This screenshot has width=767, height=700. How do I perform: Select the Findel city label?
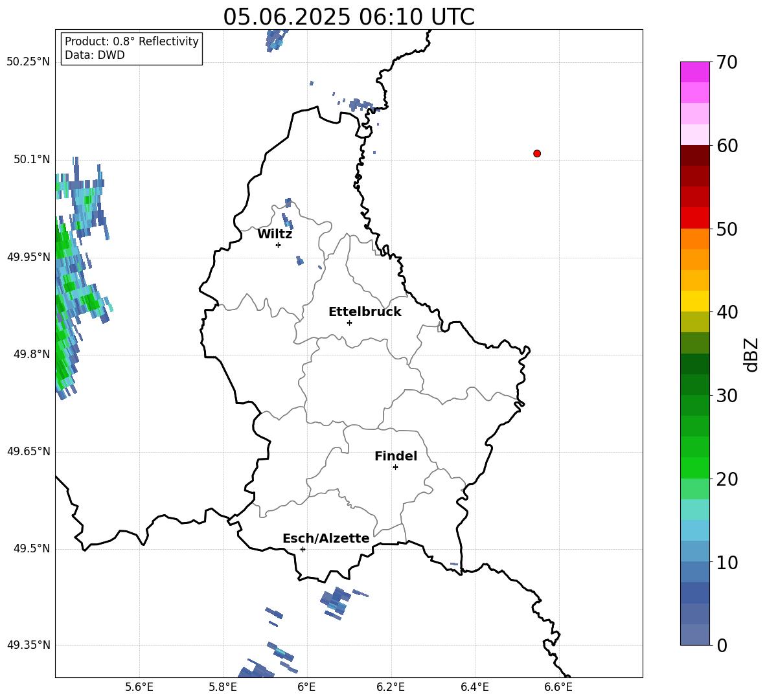click(x=396, y=456)
